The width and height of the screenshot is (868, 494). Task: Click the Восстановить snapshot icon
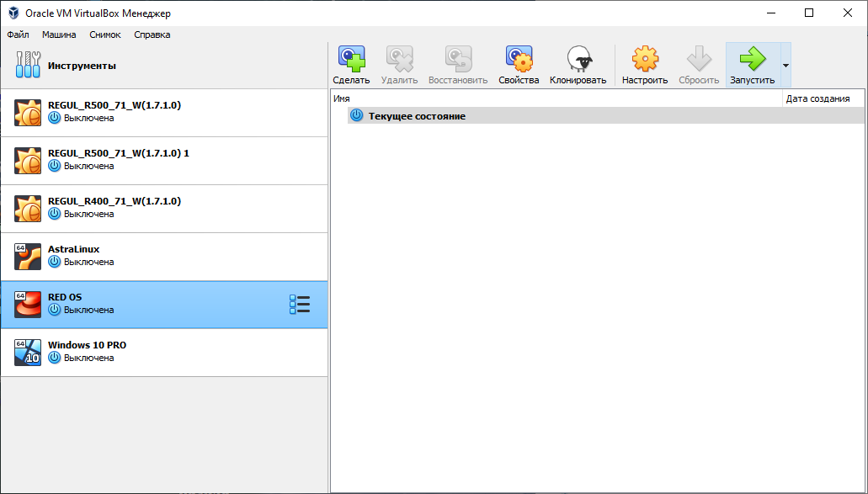(x=458, y=59)
